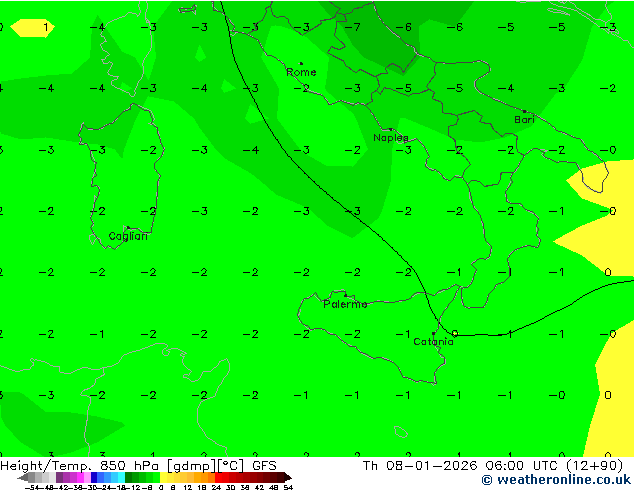Click the Catania city label
Image resolution: width=634 pixels, height=490 pixels.
pyautogui.click(x=433, y=342)
